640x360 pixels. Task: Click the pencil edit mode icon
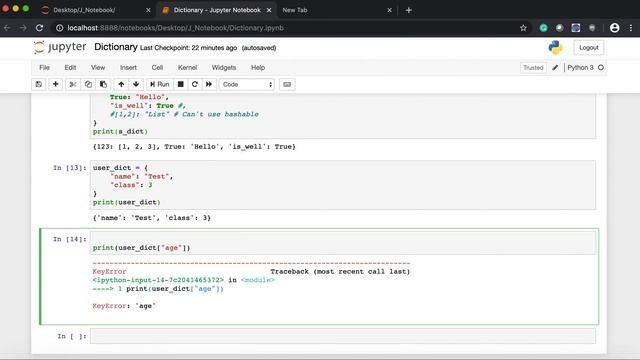point(555,68)
